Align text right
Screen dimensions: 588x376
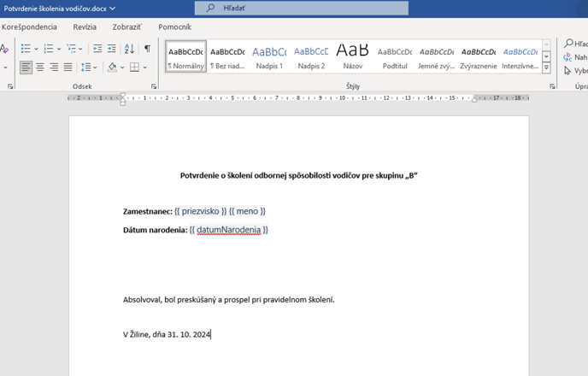point(54,68)
